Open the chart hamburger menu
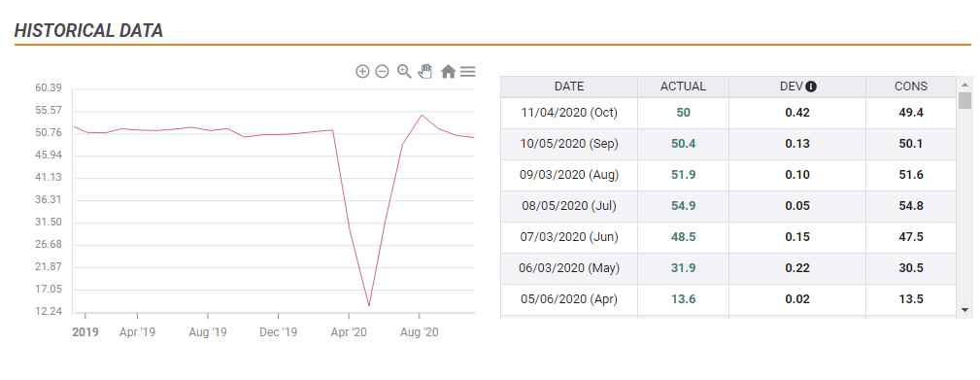 [467, 71]
